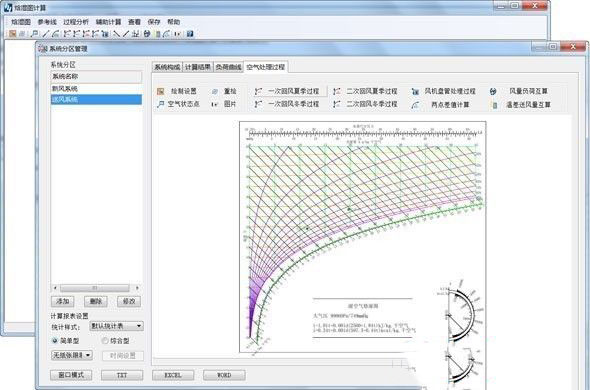Click the system list horizontal scrollbar
Screen dimensions: 590x390
(x=96, y=288)
